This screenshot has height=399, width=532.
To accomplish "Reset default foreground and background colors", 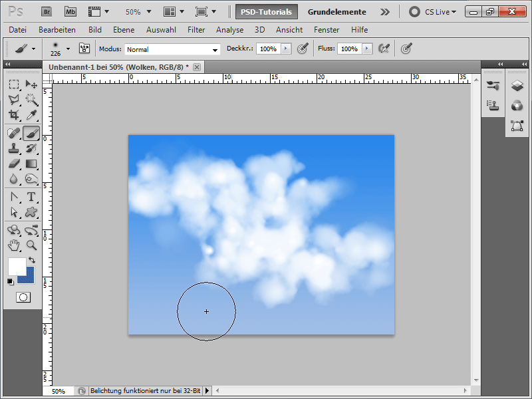I will 11,281.
